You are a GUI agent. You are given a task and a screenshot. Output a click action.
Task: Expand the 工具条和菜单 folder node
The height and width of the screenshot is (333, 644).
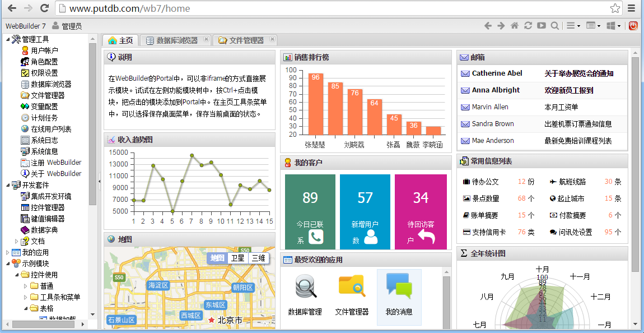(x=25, y=297)
